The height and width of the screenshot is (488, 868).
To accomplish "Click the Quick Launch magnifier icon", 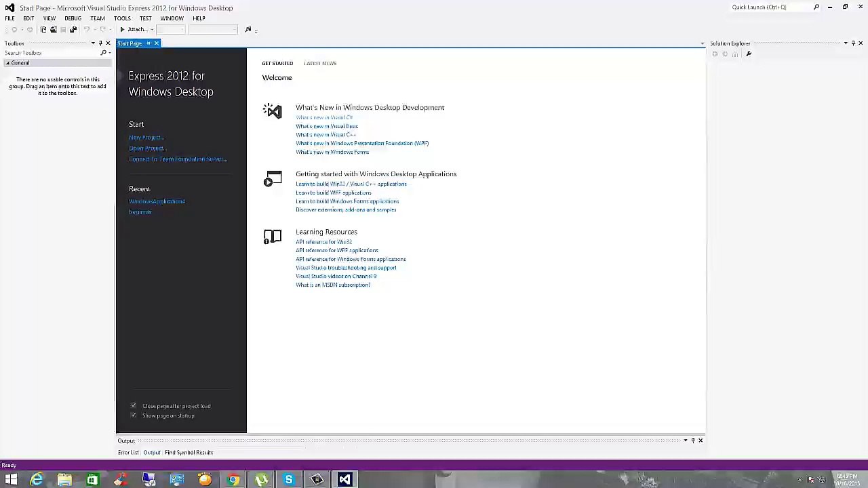I will pyautogui.click(x=816, y=7).
